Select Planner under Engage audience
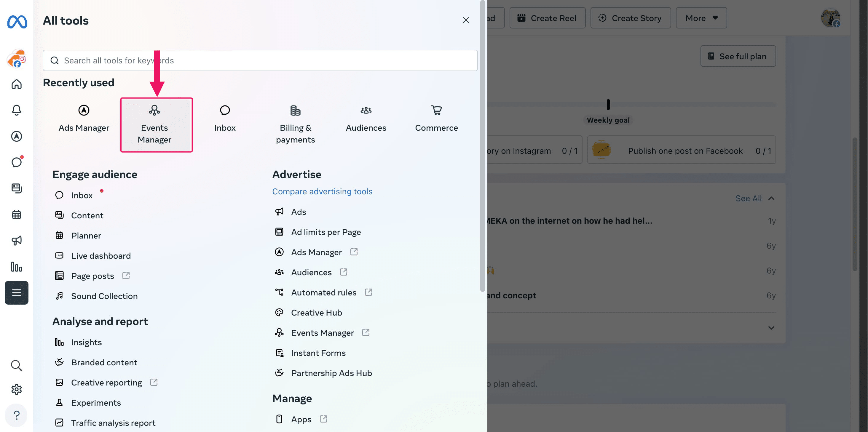This screenshot has width=868, height=432. coord(86,235)
